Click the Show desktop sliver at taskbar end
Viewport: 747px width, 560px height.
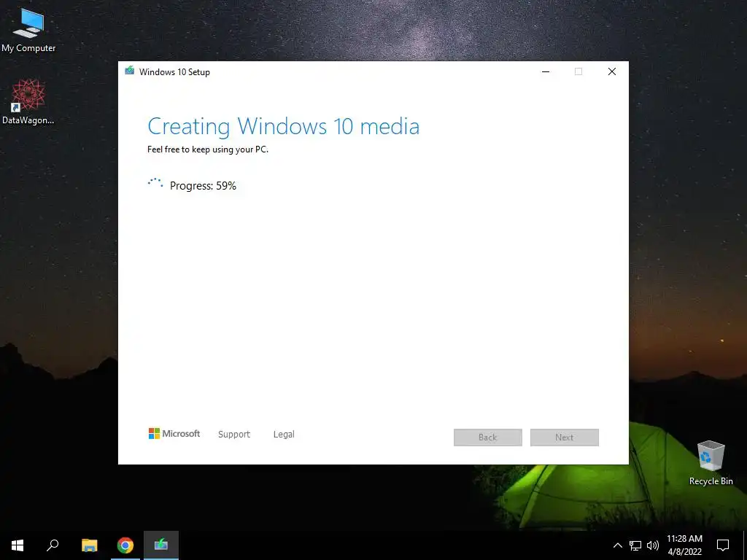745,545
